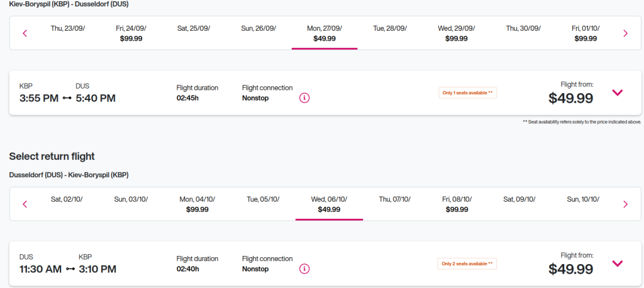Click outbound next dates arrow
This screenshot has height=288, width=644.
click(625, 33)
